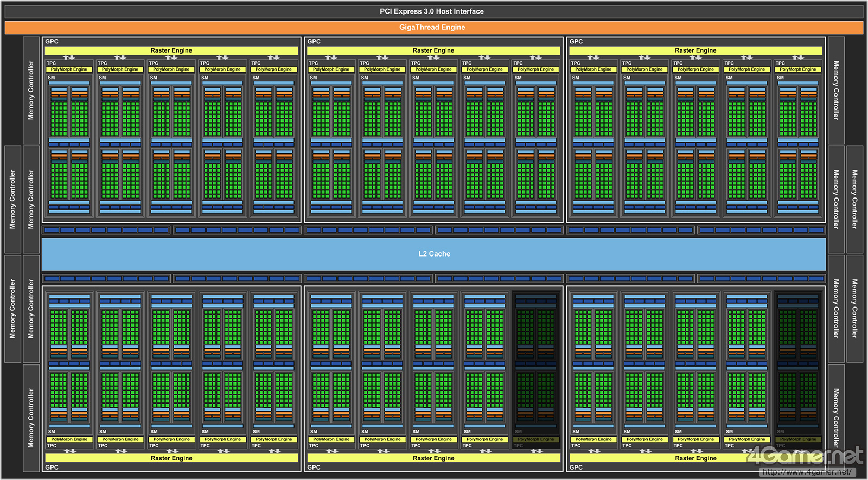The height and width of the screenshot is (480, 868).
Task: Click the Raster Engine in bottom-right GPC
Action: tap(695, 458)
